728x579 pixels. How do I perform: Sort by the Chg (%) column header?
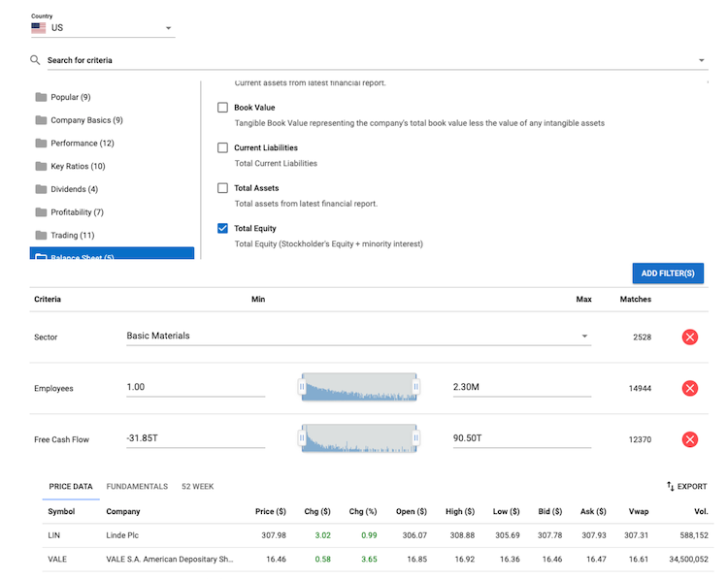coord(363,511)
